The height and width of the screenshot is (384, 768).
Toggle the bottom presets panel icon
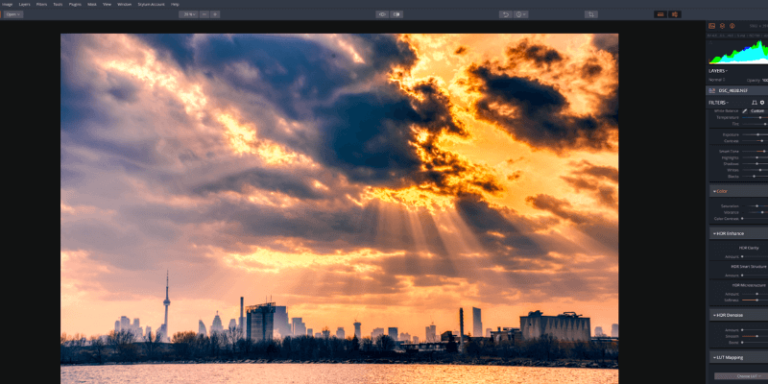pyautogui.click(x=660, y=14)
